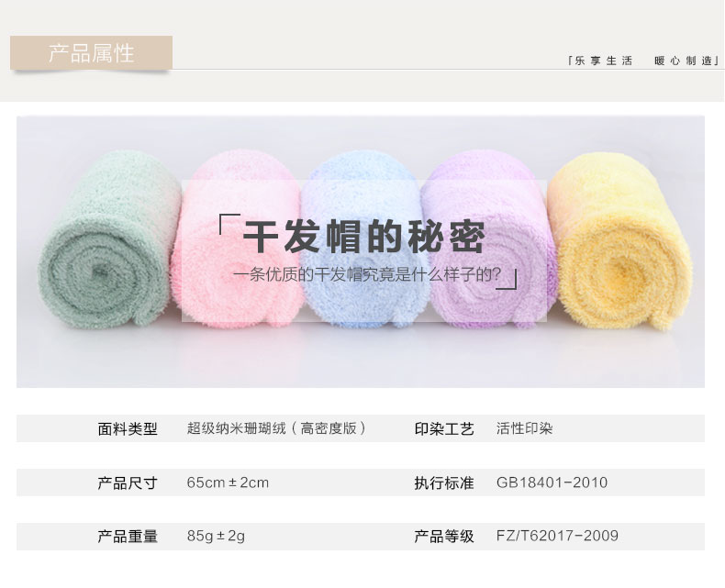Select the green rolled towel
Viewport: 725px width, 588px height.
pos(109,239)
